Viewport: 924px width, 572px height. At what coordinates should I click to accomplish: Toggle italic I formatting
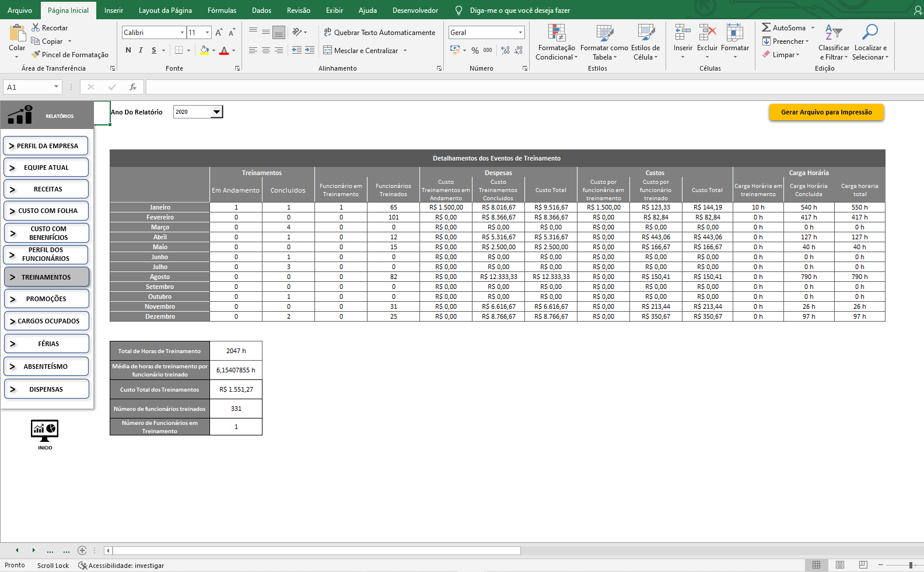coord(141,50)
